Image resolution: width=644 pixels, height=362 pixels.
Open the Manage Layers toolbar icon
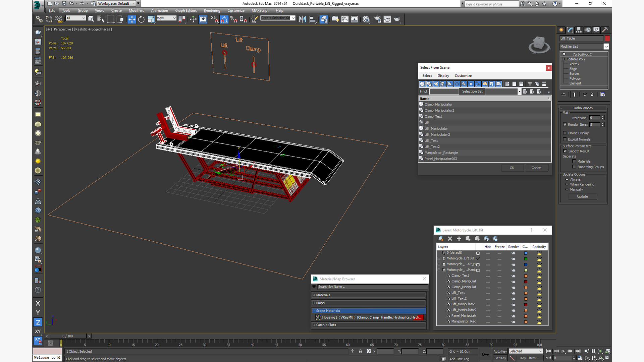324,19
